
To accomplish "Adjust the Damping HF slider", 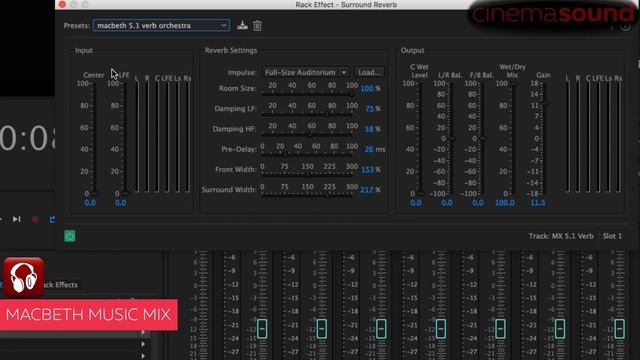I will (x=307, y=134).
